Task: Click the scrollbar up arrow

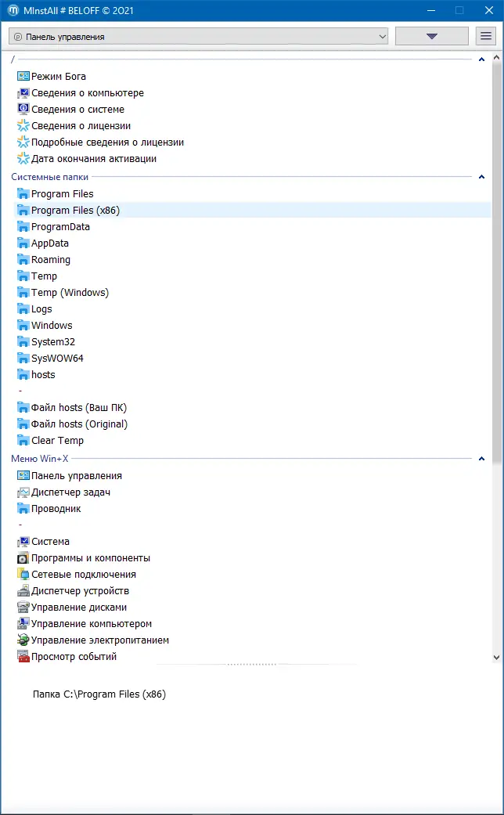Action: 497,58
